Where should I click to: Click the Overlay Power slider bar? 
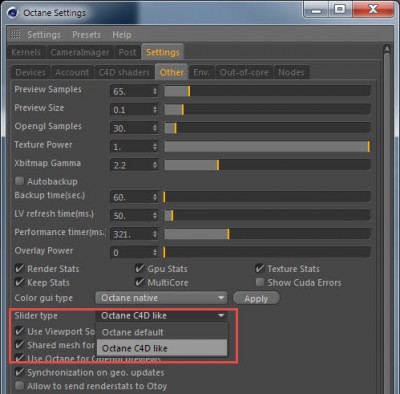tap(267, 252)
